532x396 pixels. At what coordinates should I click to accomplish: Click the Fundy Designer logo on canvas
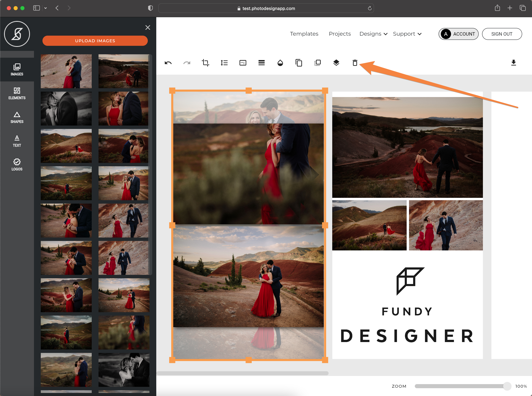[407, 305]
